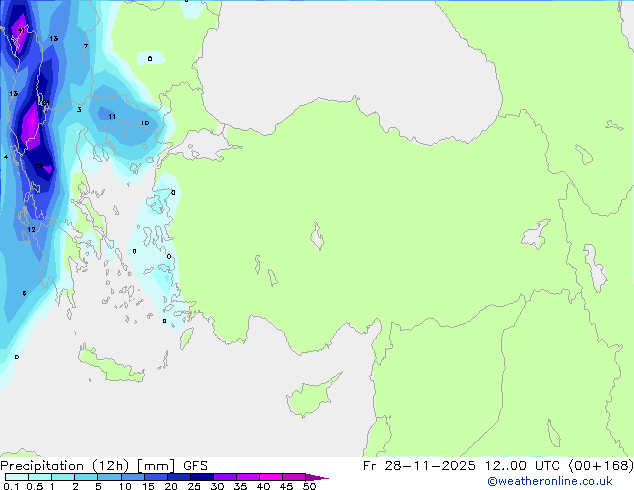Select the 30–35 mm legend swatch
The height and width of the screenshot is (490, 634).
tap(224, 477)
